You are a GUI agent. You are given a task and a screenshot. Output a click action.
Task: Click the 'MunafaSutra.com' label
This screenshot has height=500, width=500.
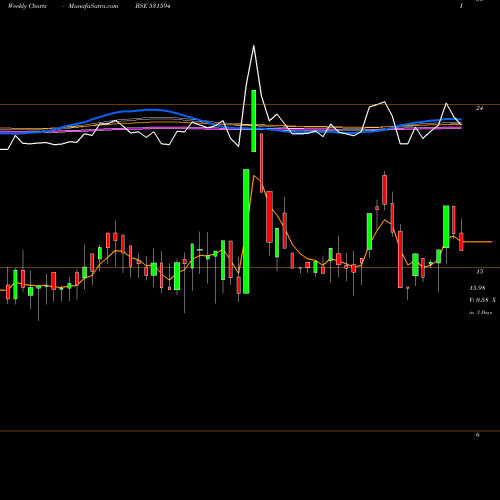coord(93,6)
